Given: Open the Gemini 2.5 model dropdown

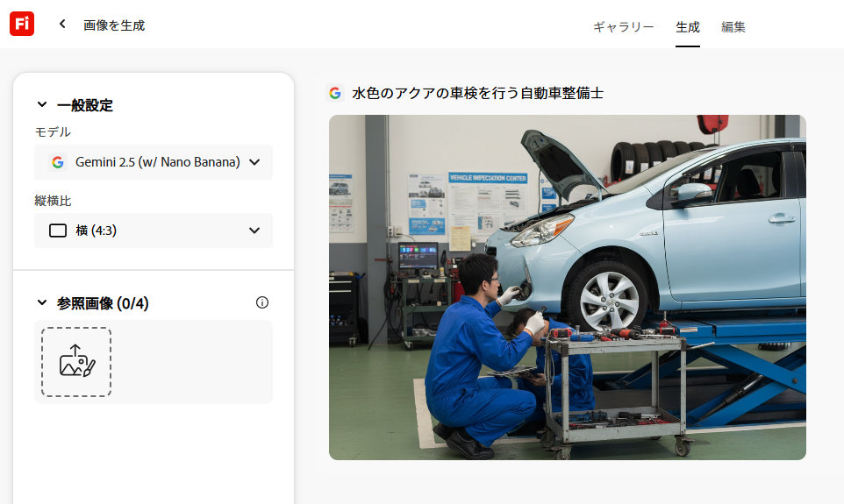Looking at the screenshot, I should 154,162.
